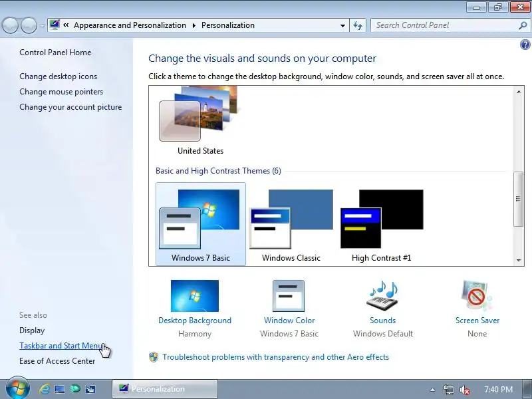This screenshot has width=532, height=399.
Task: Select the United States theme
Action: pos(201,120)
